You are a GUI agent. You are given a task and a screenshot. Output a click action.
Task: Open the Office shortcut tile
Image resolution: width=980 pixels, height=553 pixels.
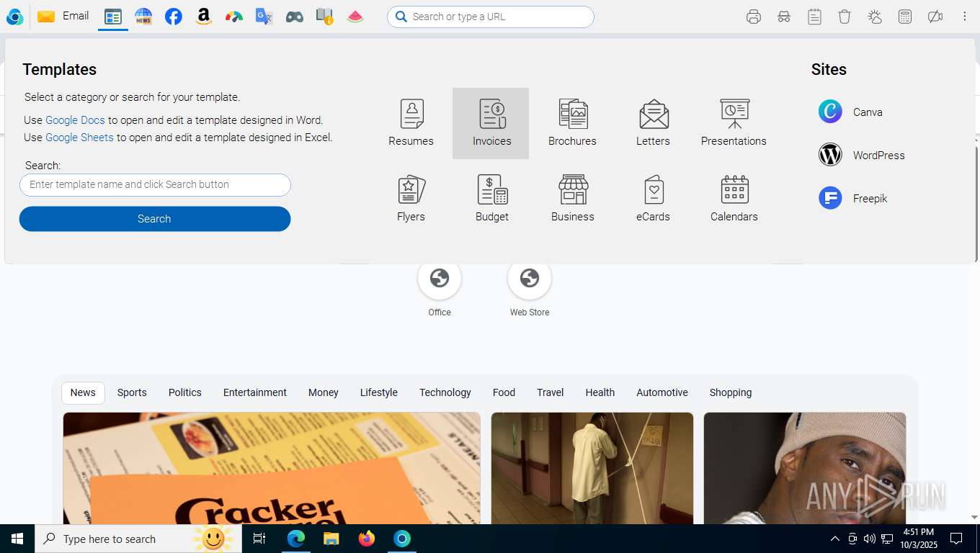coord(440,289)
